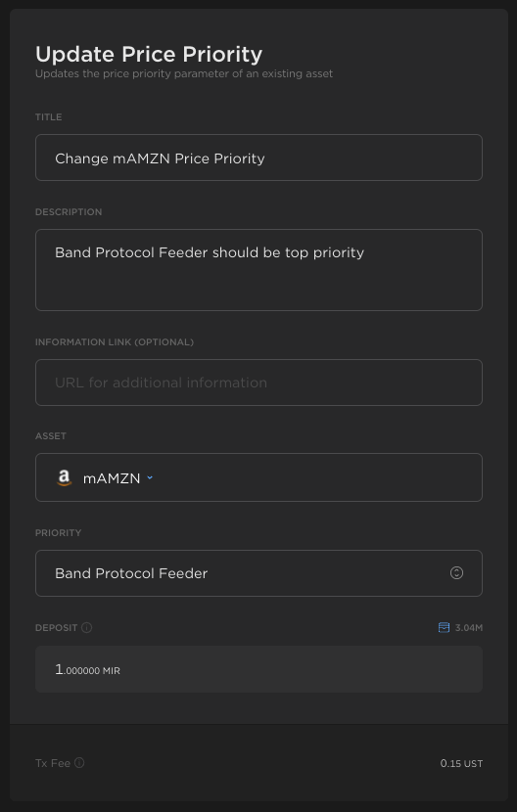This screenshot has height=812, width=517.
Task: Click the PRIORITY field label
Action: [x=58, y=532]
